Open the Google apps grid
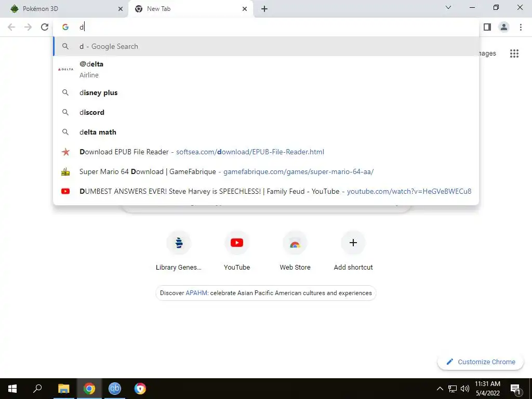Screen dimensions: 532x399 (x=514, y=54)
